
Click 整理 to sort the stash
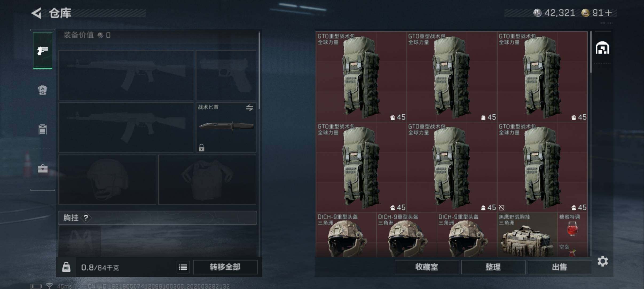pyautogui.click(x=493, y=267)
